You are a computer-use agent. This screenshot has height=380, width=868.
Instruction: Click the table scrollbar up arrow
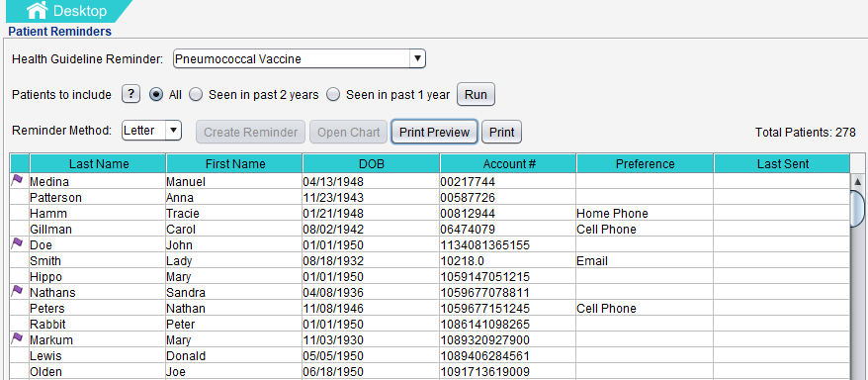click(858, 181)
